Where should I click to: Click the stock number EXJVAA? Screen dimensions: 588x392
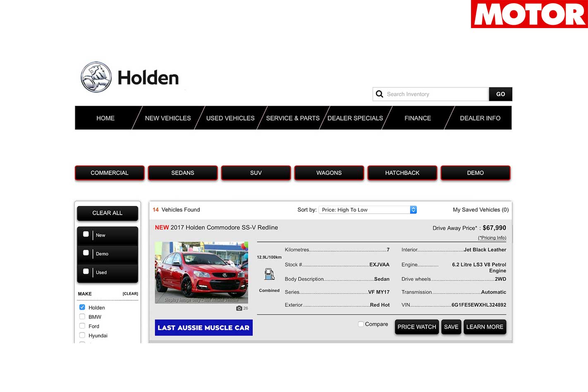(x=379, y=265)
